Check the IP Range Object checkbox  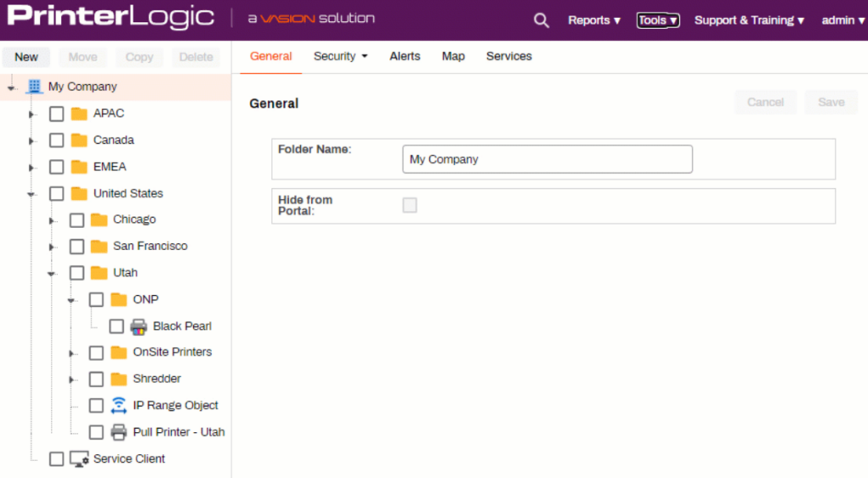pos(97,406)
